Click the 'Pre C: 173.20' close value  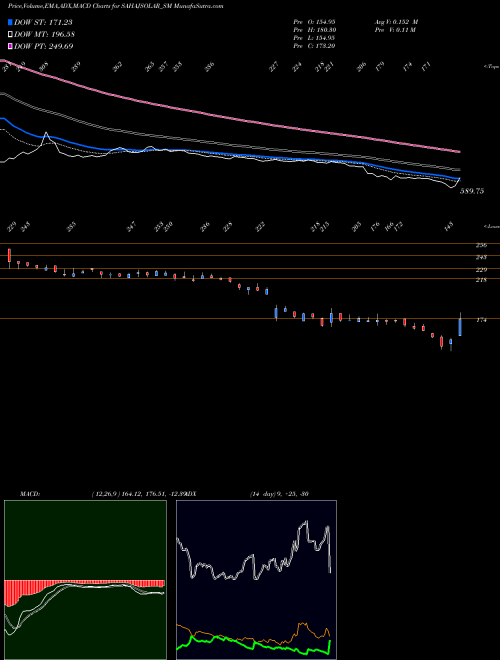(314, 46)
